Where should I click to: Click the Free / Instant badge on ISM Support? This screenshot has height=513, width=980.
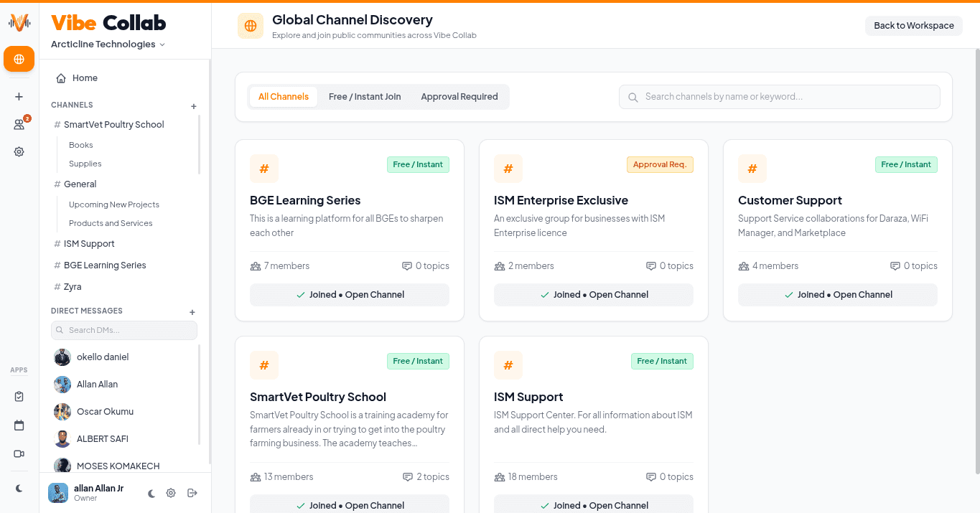click(x=662, y=361)
